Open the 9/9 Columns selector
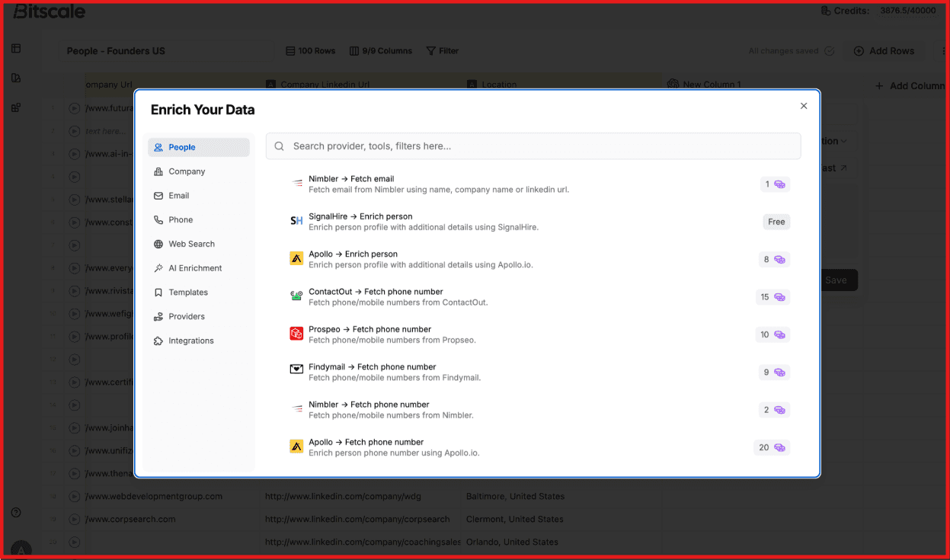This screenshot has width=950, height=560. tap(381, 51)
